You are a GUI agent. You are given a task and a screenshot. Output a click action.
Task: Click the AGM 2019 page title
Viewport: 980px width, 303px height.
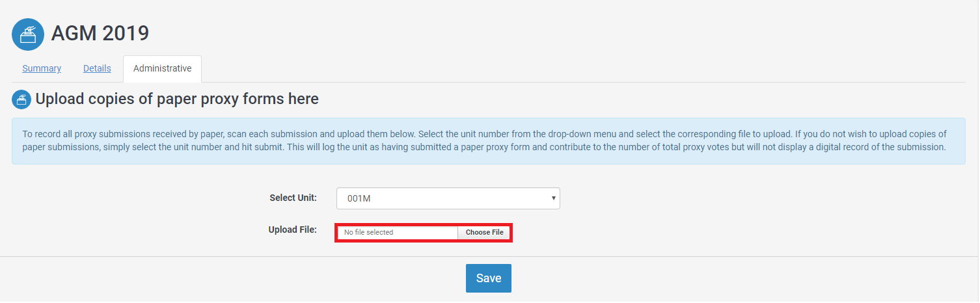[100, 33]
